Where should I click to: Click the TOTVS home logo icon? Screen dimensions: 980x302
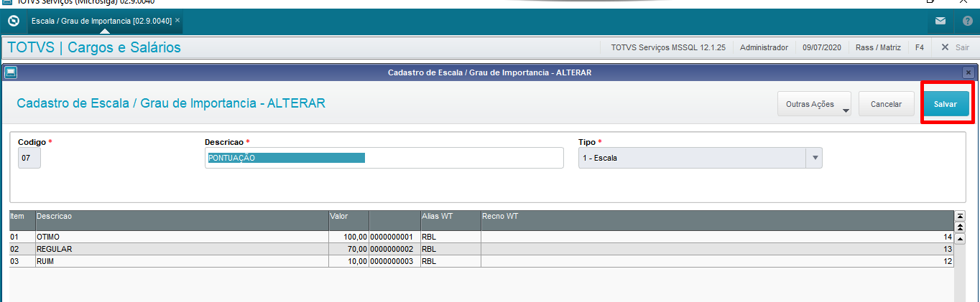pyautogui.click(x=13, y=21)
